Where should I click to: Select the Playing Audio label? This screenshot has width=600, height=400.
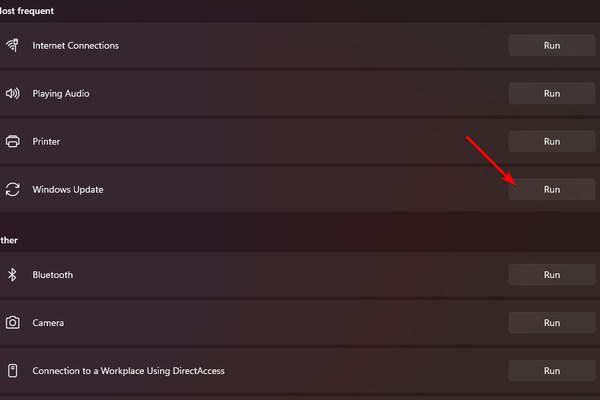point(61,94)
